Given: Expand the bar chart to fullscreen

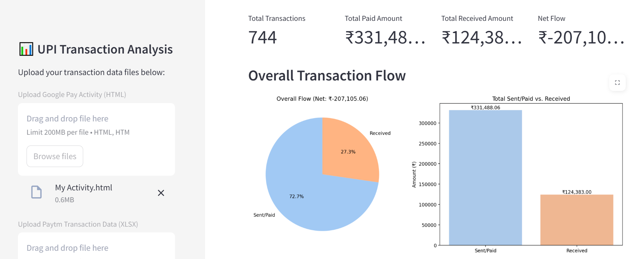Looking at the screenshot, I should tap(617, 82).
